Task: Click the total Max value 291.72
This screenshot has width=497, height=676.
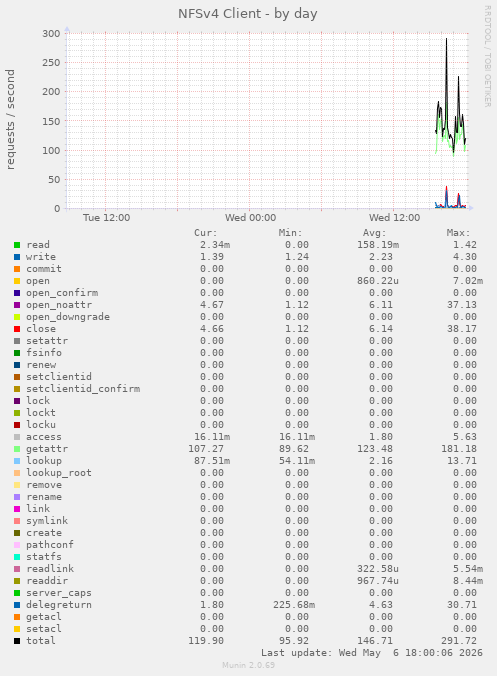Action: pyautogui.click(x=459, y=641)
